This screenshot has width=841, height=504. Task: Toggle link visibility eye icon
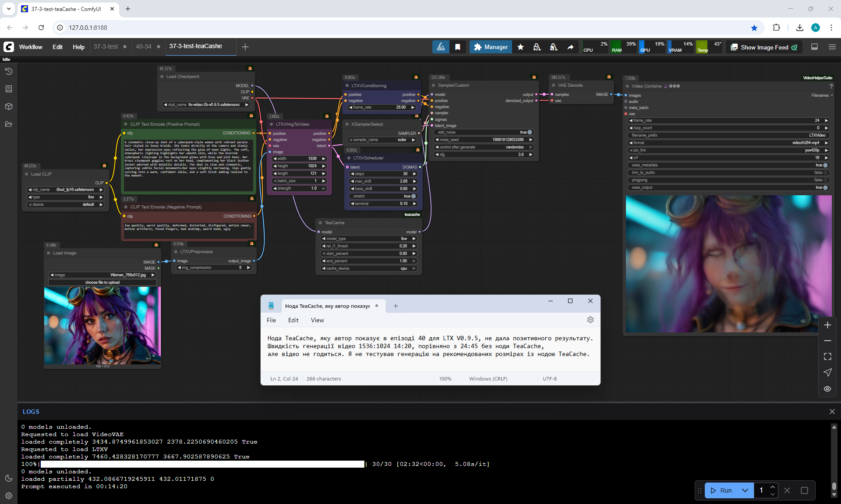pyautogui.click(x=827, y=389)
